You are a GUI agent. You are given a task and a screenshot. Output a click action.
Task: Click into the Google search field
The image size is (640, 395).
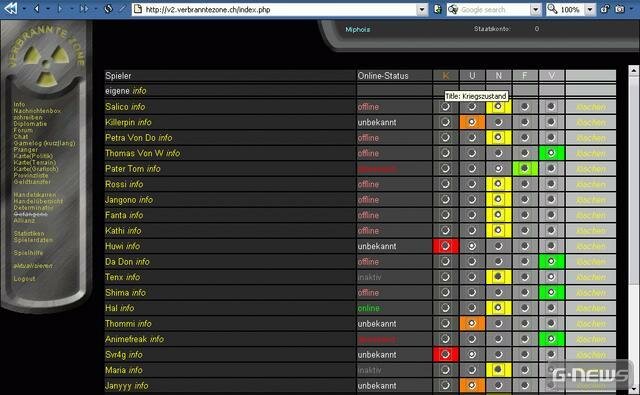click(x=494, y=9)
